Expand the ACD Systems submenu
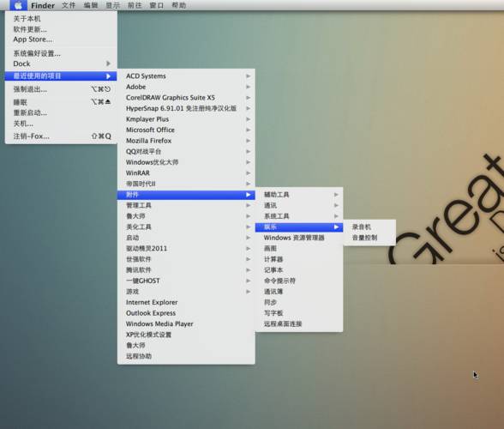This screenshot has width=504, height=429. (x=186, y=76)
